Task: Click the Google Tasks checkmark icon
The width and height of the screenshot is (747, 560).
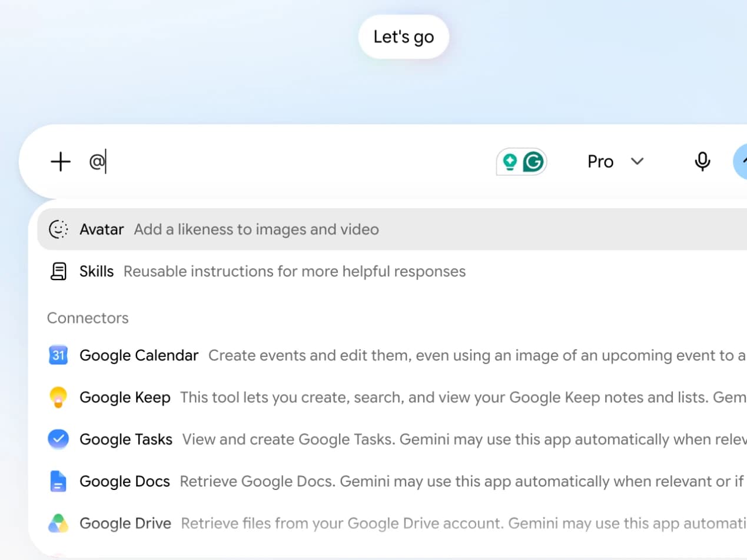Action: pyautogui.click(x=58, y=439)
